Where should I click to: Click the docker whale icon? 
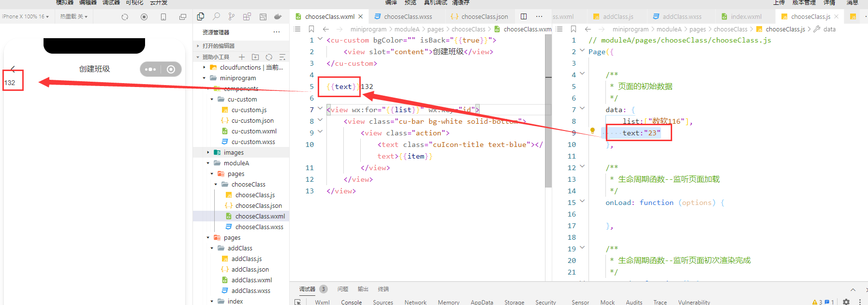[x=278, y=16]
